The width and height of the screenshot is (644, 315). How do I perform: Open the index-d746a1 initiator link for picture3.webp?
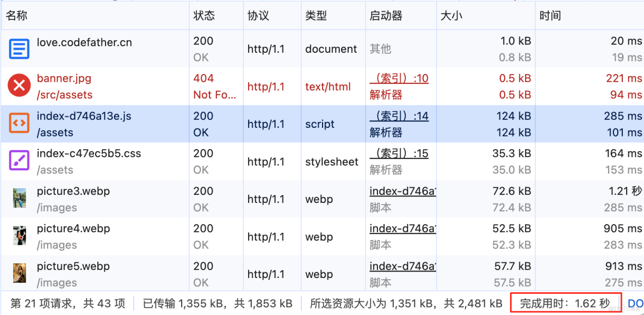pos(403,191)
